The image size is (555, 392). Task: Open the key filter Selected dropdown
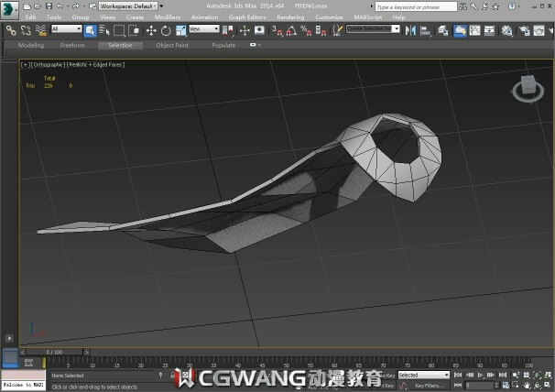coord(424,375)
